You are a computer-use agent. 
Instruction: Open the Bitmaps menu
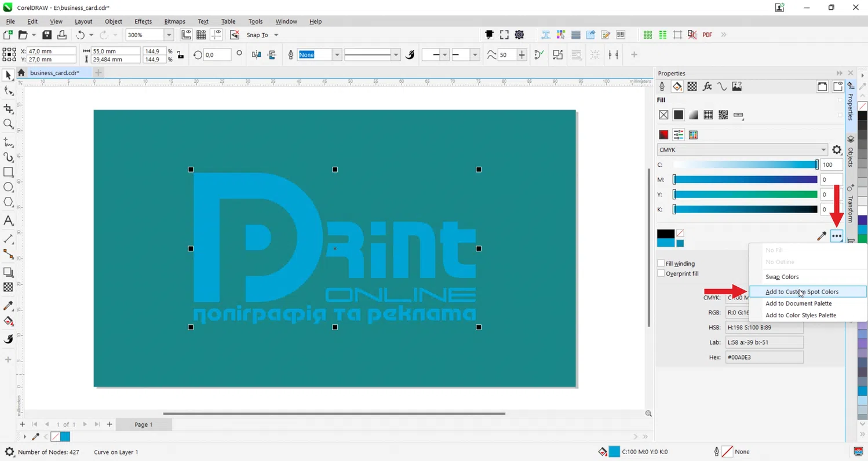tap(174, 21)
